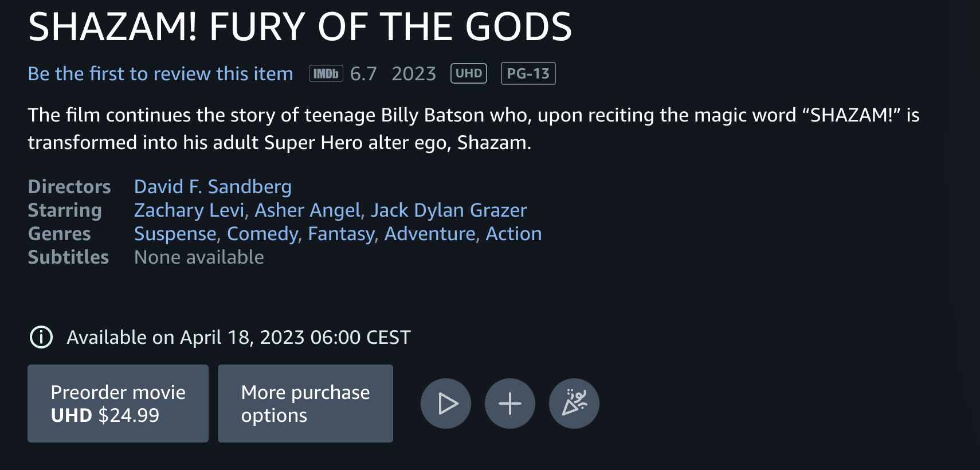Start a Watch Party with confetti icon
The height and width of the screenshot is (470, 980).
pos(574,404)
